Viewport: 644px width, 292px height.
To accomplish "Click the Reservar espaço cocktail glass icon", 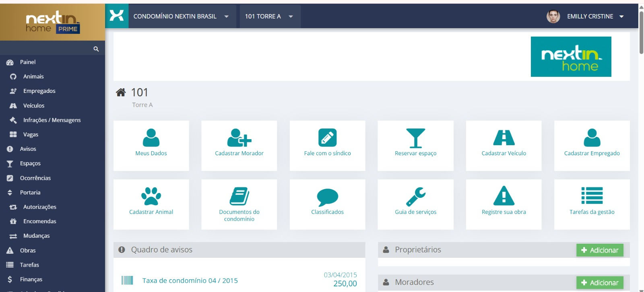I will point(415,138).
